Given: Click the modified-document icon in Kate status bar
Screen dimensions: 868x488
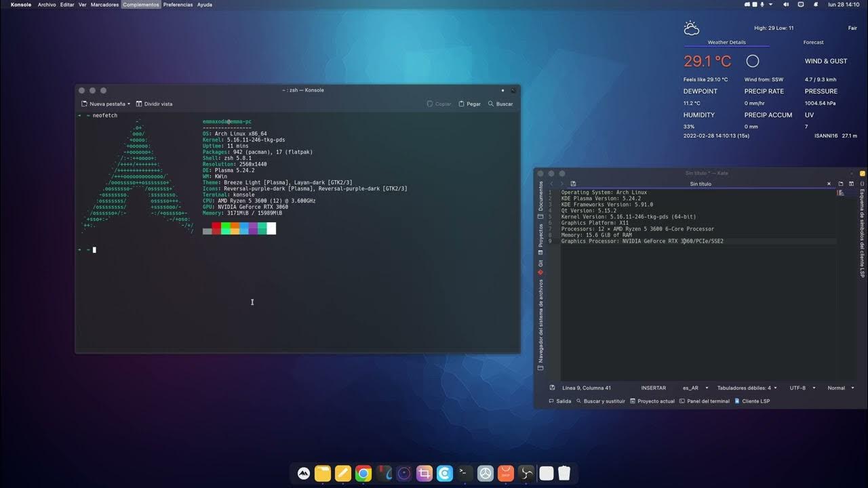Looking at the screenshot, I should [x=553, y=388].
